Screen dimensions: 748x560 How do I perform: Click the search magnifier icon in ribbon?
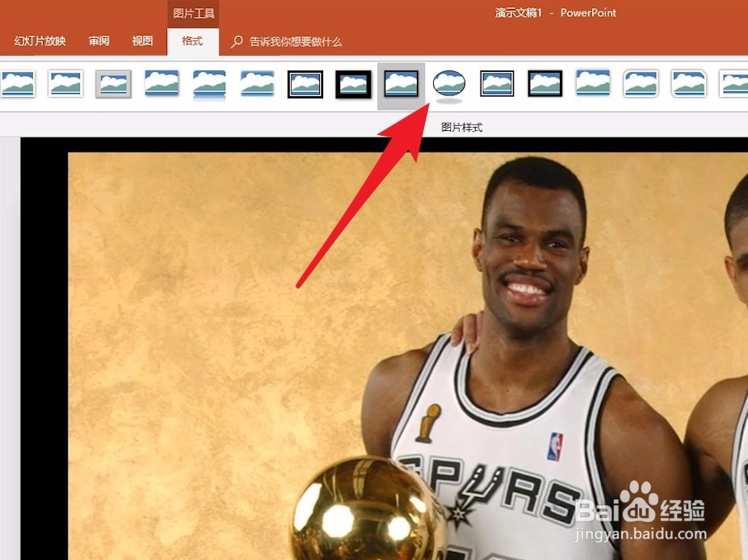[237, 41]
